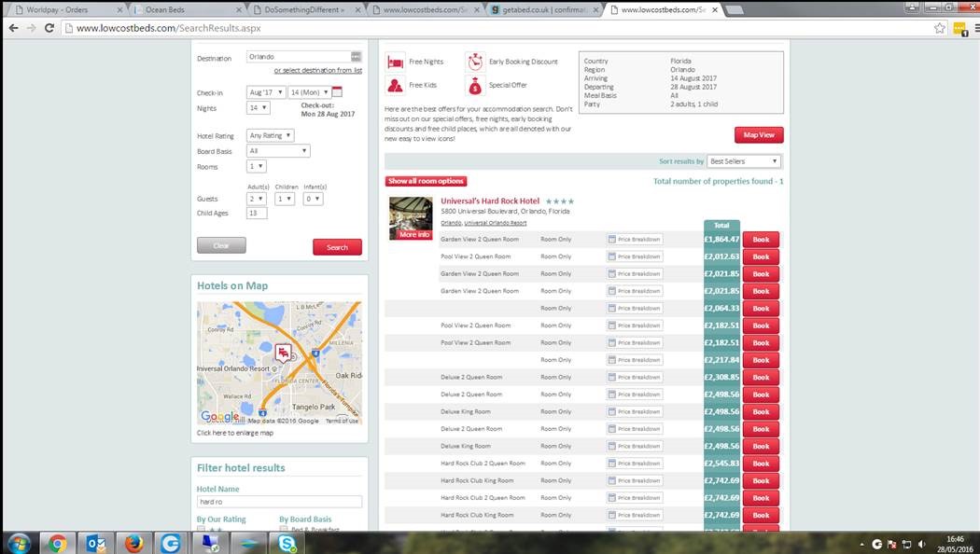
Task: Click the Special Offer money bag icon
Action: coord(475,85)
